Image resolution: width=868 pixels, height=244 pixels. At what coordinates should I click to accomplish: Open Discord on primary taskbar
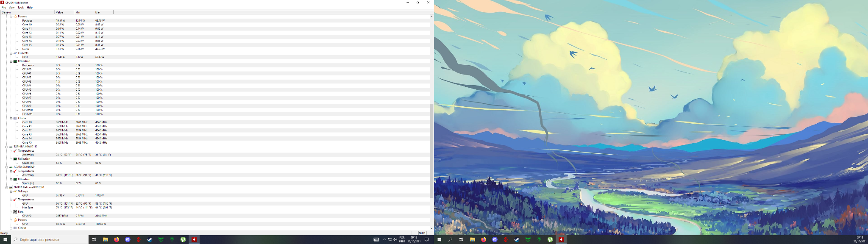point(128,239)
